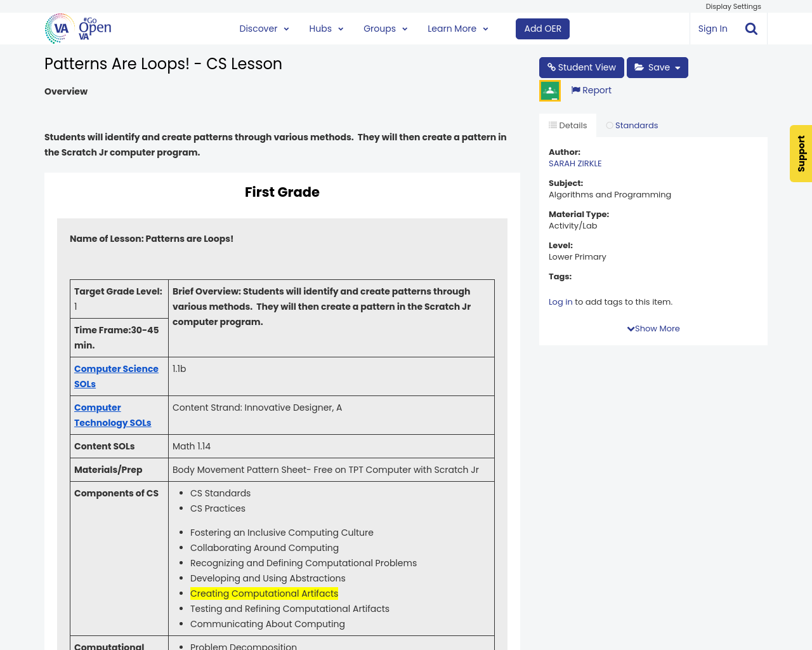812x650 pixels.
Task: Open the search magnifier icon
Action: (x=751, y=29)
